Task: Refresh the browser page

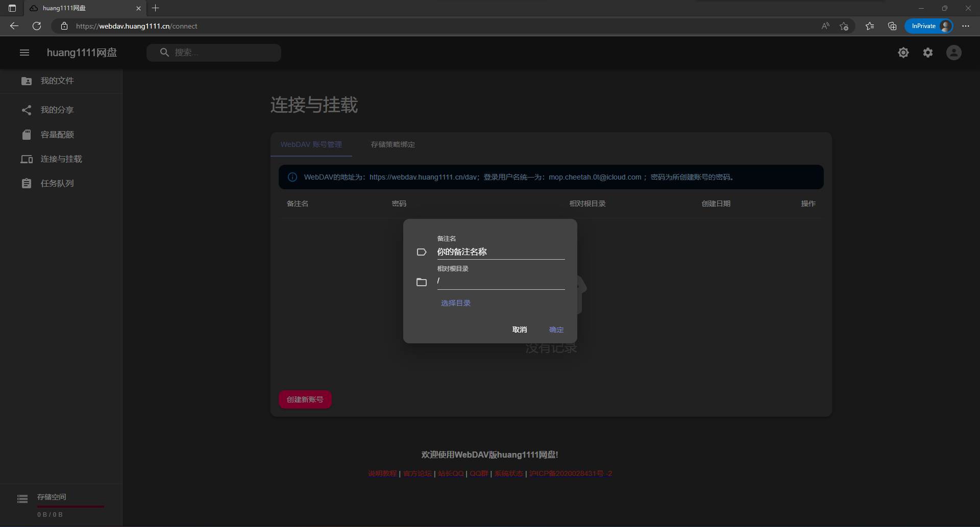Action: [37, 26]
